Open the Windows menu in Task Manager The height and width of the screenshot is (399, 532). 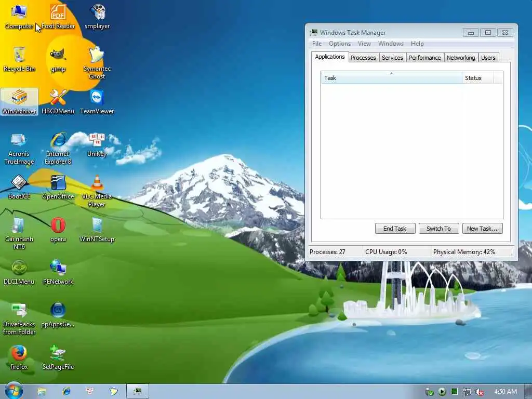(391, 44)
